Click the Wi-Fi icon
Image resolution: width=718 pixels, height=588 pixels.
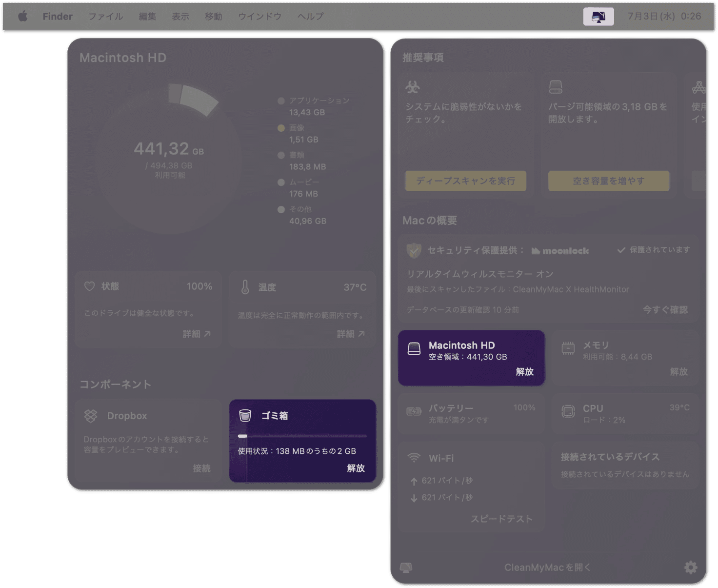tap(414, 458)
